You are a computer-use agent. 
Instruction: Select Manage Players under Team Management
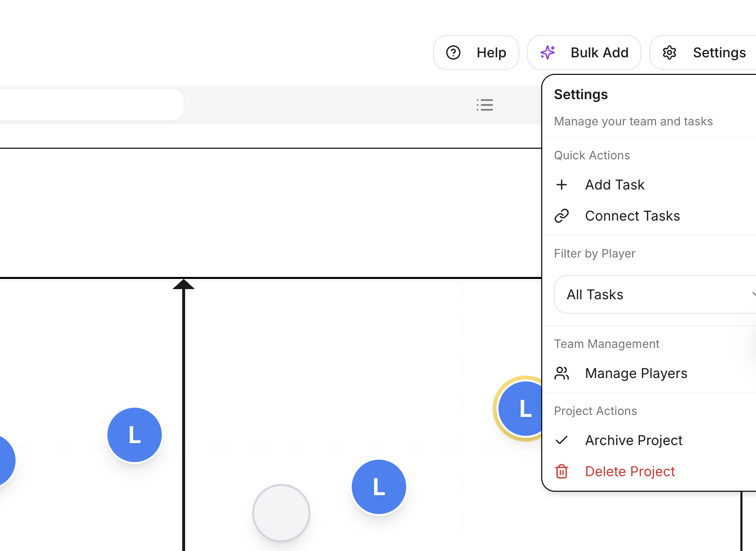[636, 373]
